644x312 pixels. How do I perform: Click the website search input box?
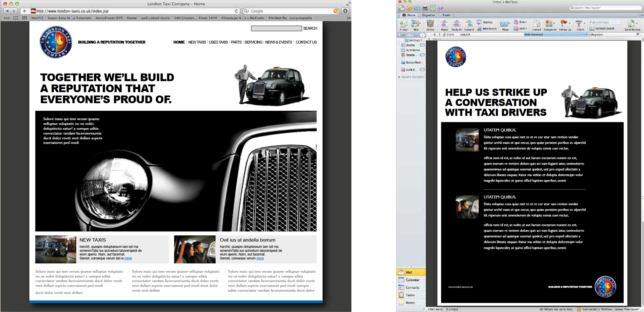[x=276, y=29]
